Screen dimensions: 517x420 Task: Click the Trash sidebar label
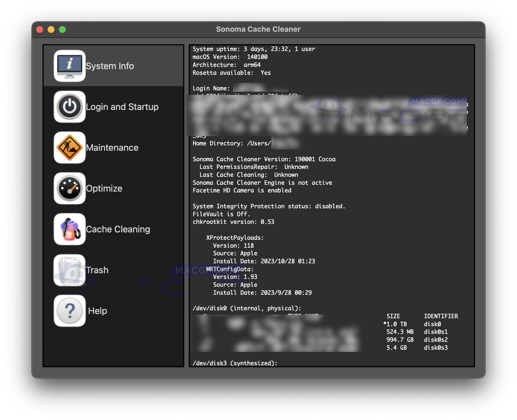click(x=97, y=270)
